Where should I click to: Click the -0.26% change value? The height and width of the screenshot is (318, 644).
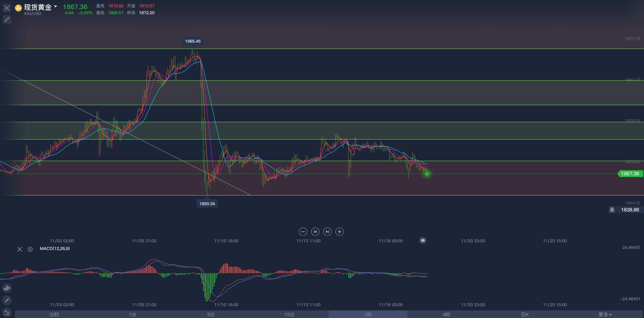tap(85, 13)
